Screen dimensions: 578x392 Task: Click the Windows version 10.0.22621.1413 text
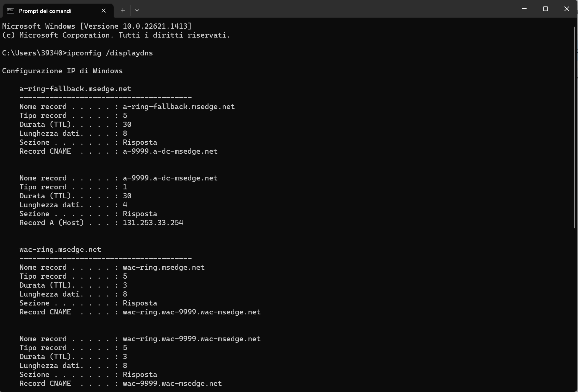click(157, 26)
